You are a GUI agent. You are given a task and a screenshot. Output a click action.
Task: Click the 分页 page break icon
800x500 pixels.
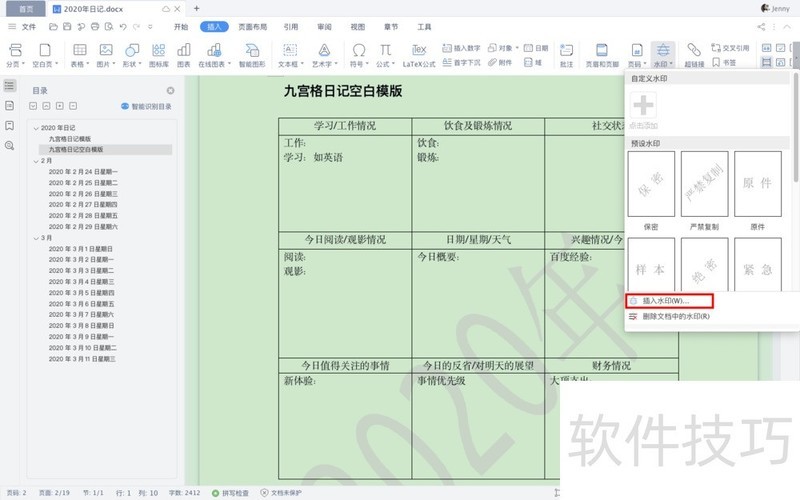pyautogui.click(x=13, y=51)
